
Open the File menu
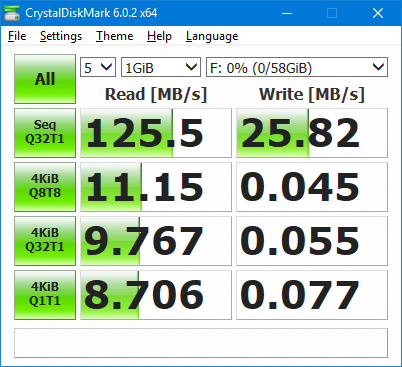[17, 36]
